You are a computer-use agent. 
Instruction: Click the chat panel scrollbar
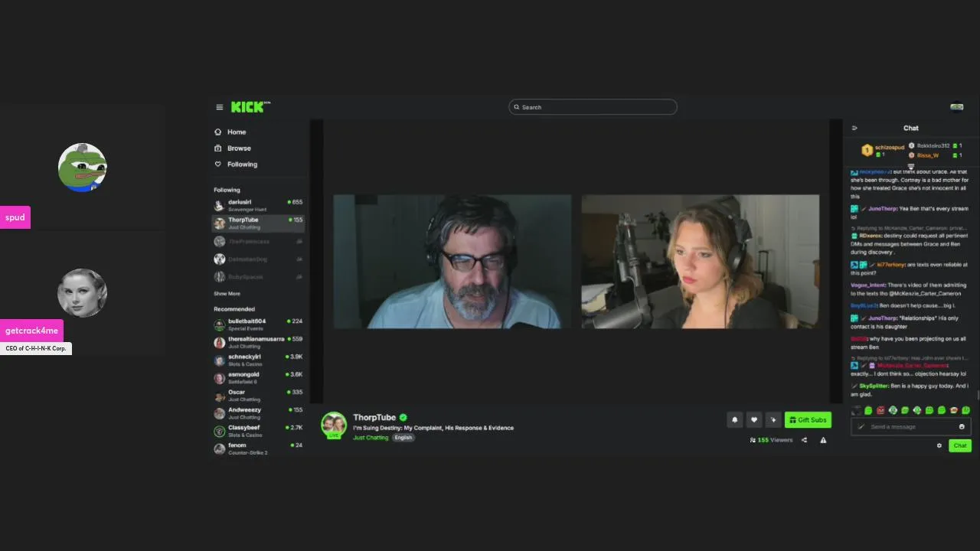(978, 395)
